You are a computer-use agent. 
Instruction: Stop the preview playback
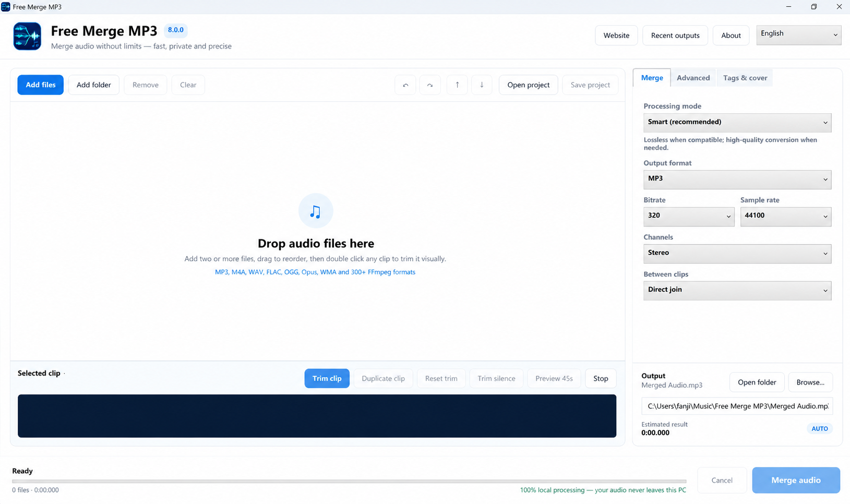pyautogui.click(x=601, y=378)
